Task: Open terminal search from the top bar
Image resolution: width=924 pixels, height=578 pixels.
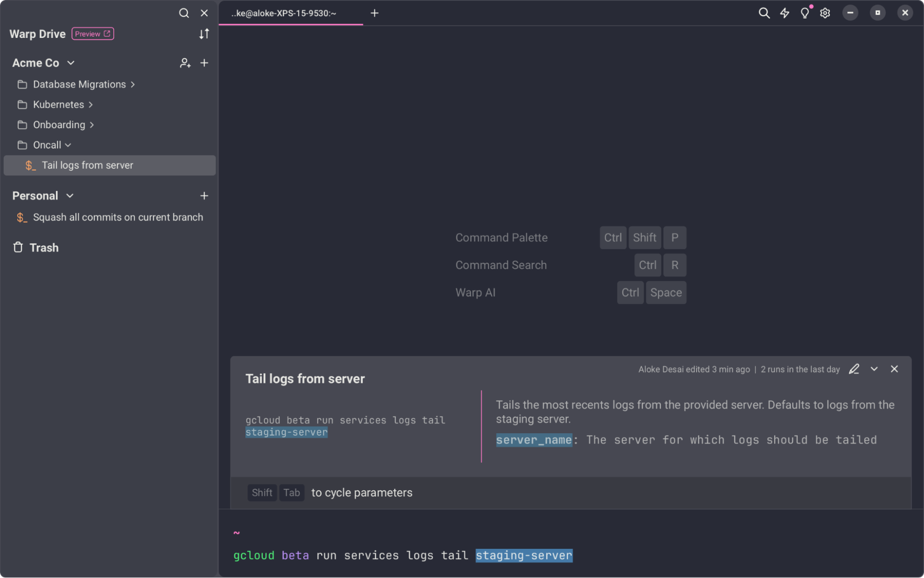Action: [764, 12]
